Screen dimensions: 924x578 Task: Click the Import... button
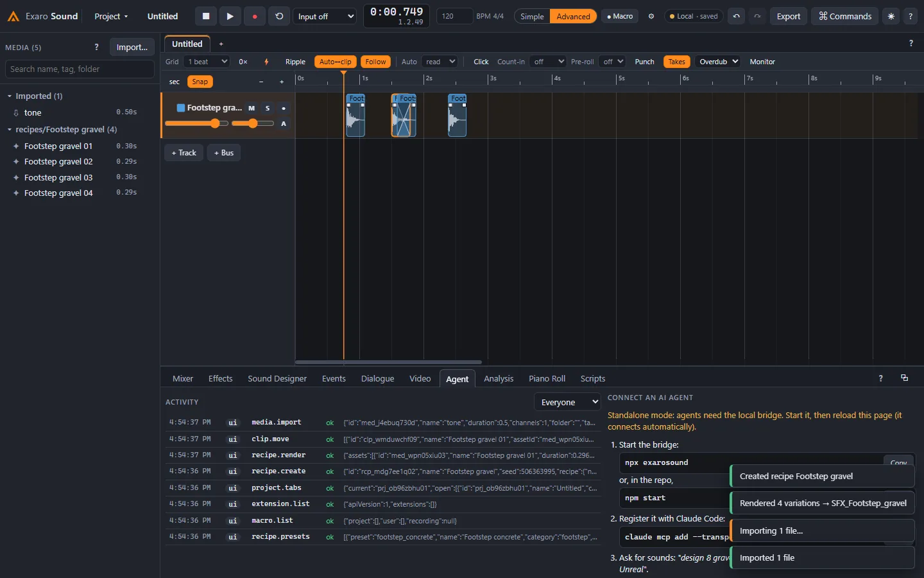point(132,47)
